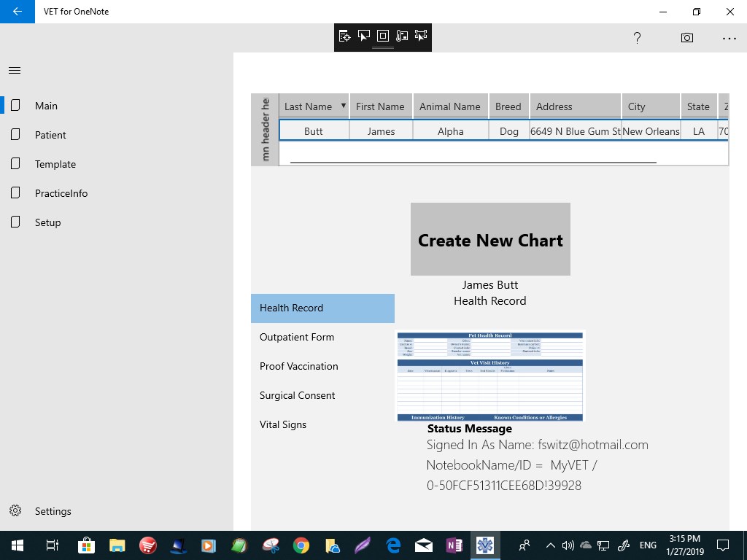Click the Address column header
This screenshot has height=560, width=747.
tap(576, 106)
